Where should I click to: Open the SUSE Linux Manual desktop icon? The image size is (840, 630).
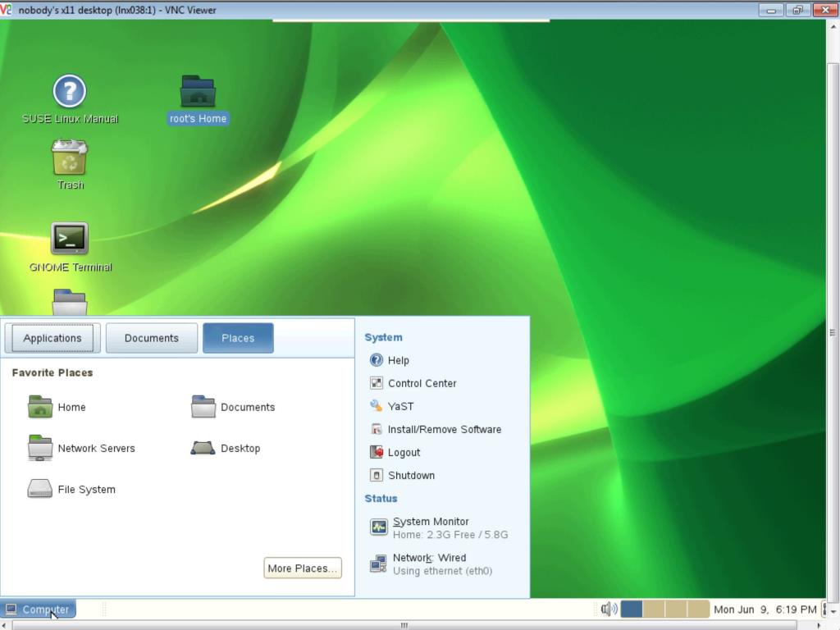70,99
